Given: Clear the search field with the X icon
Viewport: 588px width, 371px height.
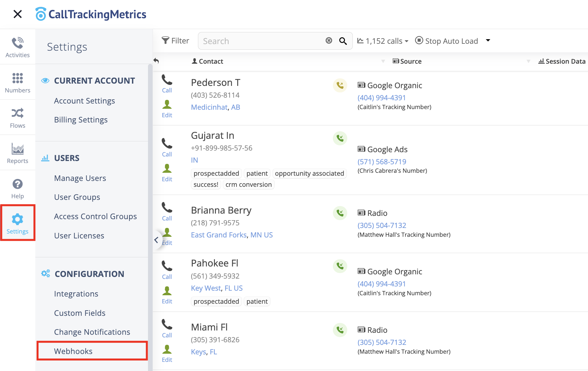Looking at the screenshot, I should (x=329, y=40).
